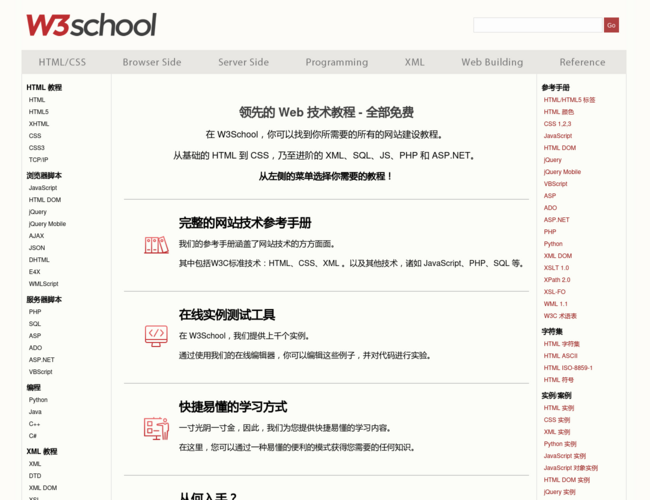Viewport: 650px width, 500px height.
Task: Click the red Go search button
Action: (611, 25)
